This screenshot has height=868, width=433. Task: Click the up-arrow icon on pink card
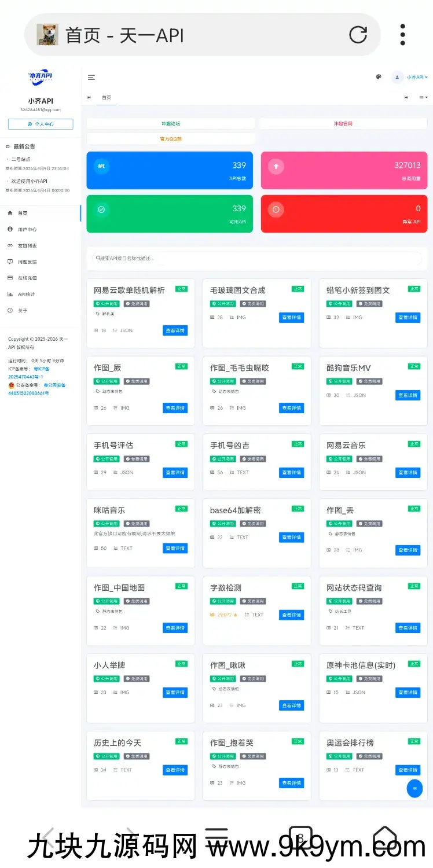(x=276, y=166)
